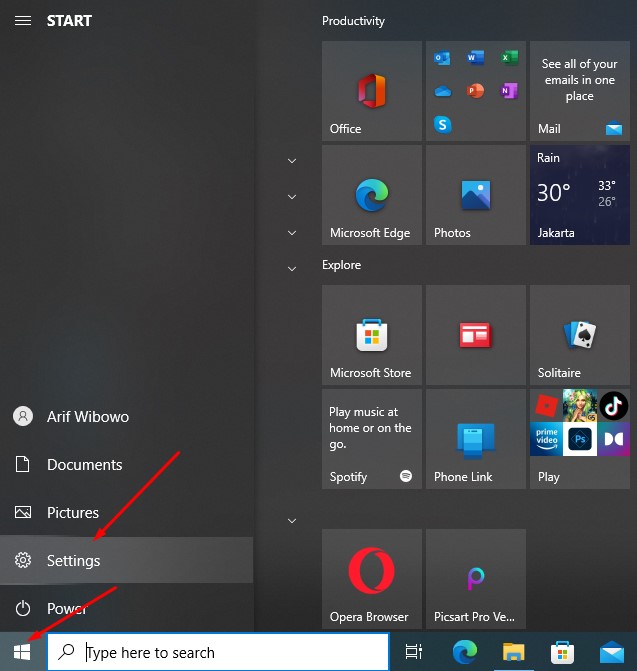
Task: Launch Opera Browser tile
Action: [x=371, y=579]
